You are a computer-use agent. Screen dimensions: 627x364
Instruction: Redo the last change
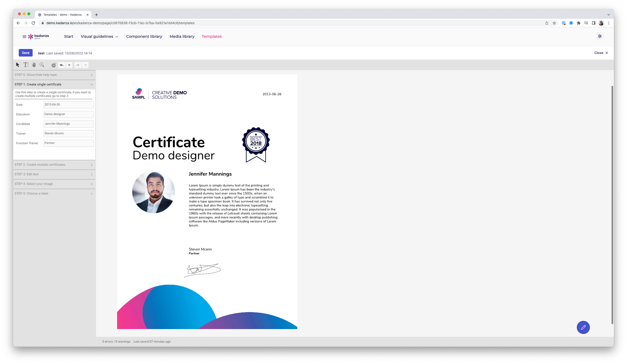(77, 65)
